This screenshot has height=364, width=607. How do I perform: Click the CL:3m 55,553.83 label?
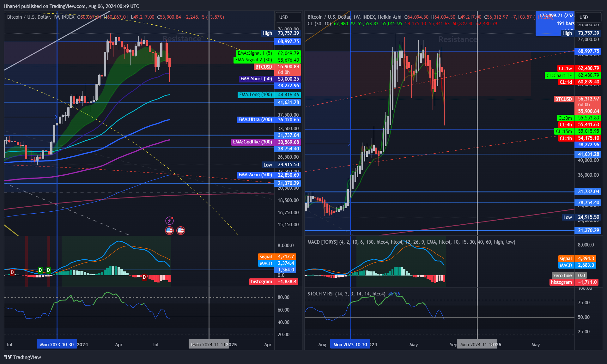579,118
